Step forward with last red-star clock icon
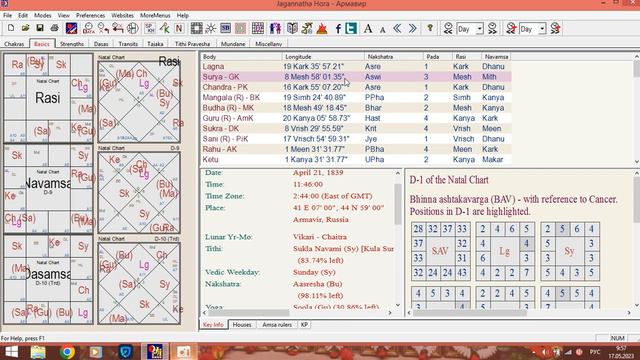 (x=555, y=28)
